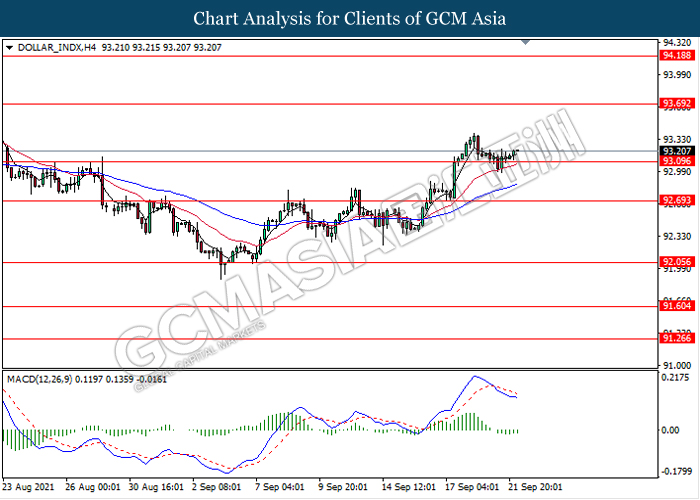
Task: Click the 23 Aug 2021 date label
Action: pos(31,487)
